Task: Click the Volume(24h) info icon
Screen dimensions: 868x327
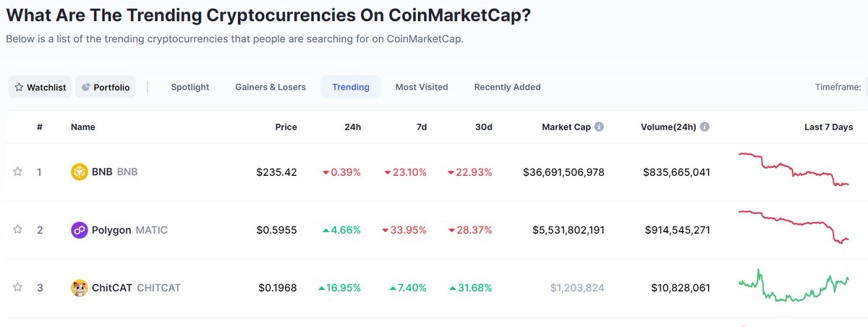Action: tap(705, 127)
